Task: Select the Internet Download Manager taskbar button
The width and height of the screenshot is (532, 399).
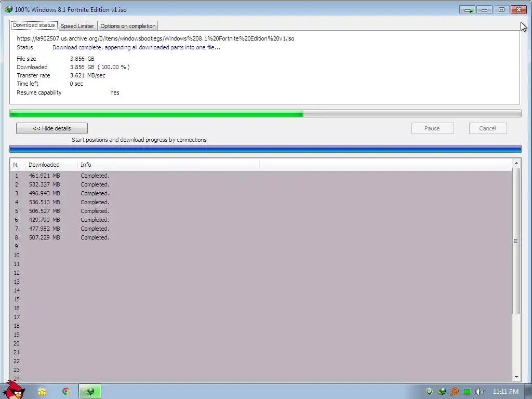Action: pyautogui.click(x=90, y=392)
